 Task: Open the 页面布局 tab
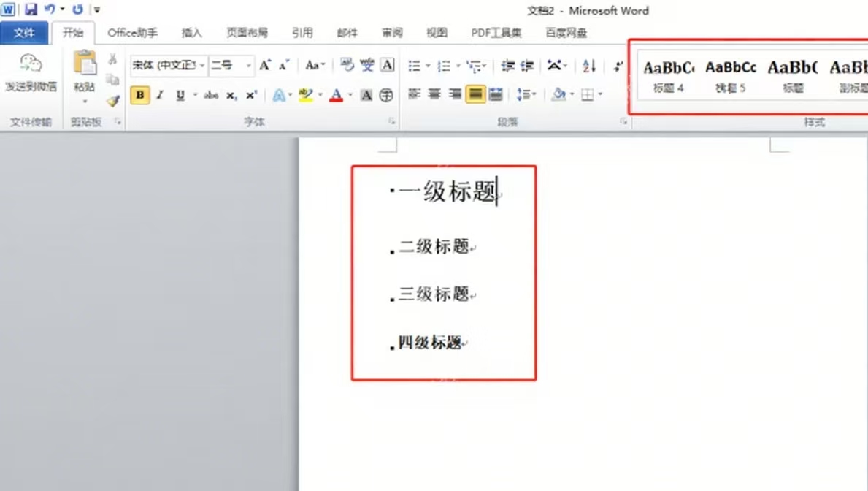247,33
